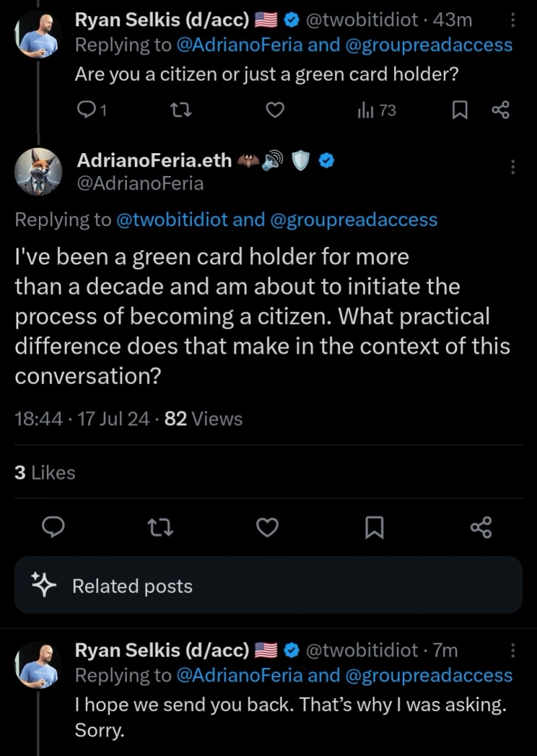Show the 3 Likes list
The image size is (537, 756).
pyautogui.click(x=44, y=473)
